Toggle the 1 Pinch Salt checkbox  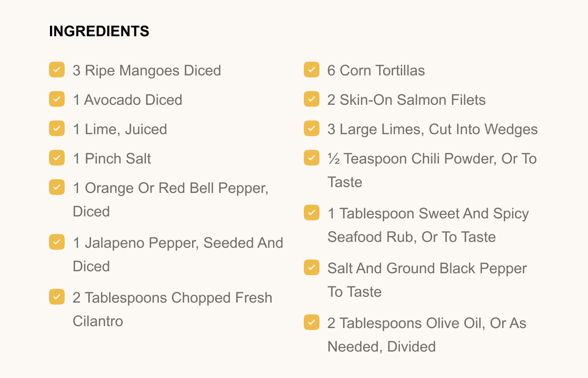point(57,158)
